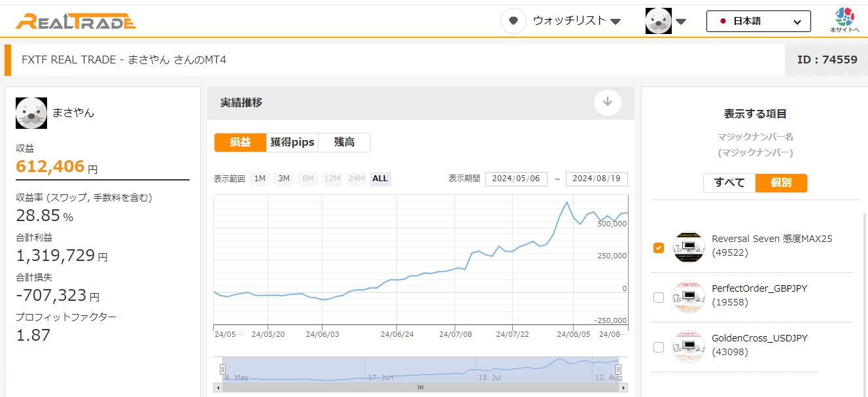Click the GoldenCross_USDJPY strategy icon
Viewport: 868px width, 397px height.
(x=688, y=347)
